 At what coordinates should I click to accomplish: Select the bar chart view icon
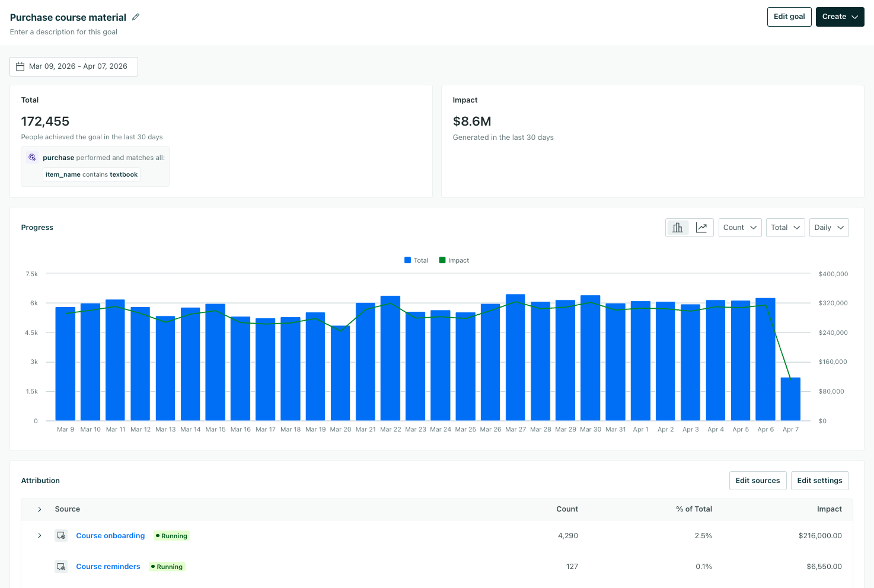[x=677, y=227]
